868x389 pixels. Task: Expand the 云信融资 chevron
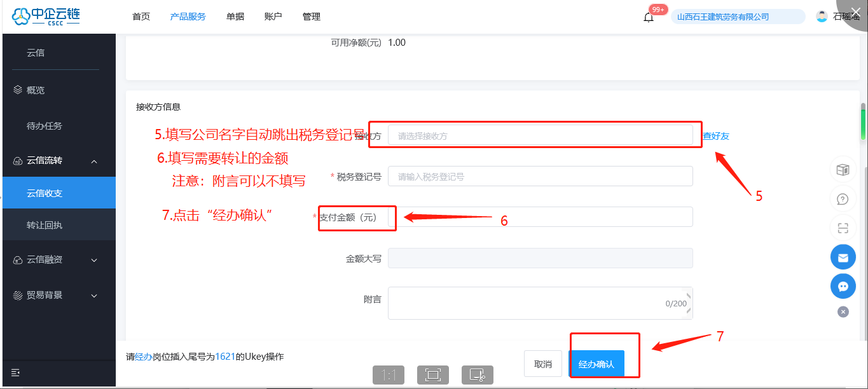tap(94, 260)
